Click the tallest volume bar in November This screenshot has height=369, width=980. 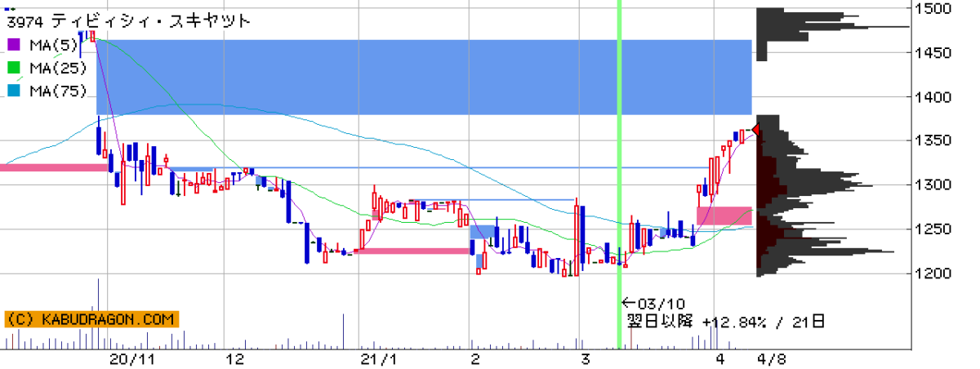pyautogui.click(x=99, y=315)
